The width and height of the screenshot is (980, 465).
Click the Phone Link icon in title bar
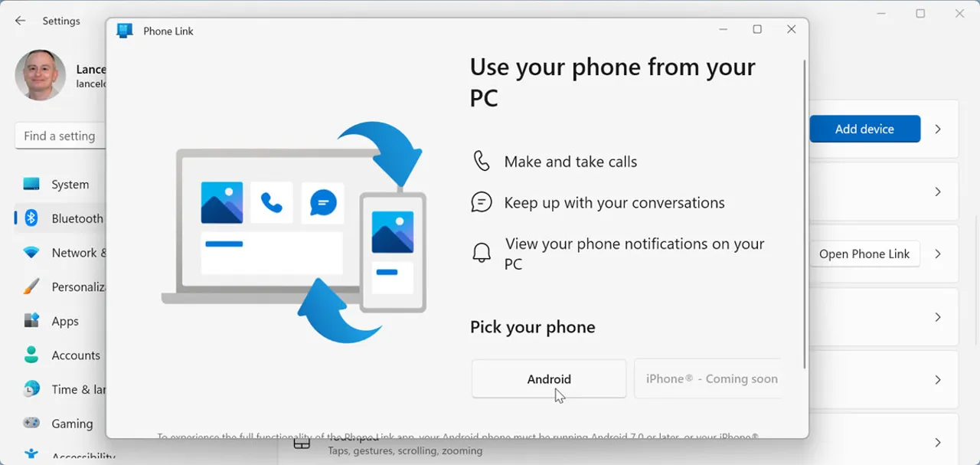click(x=124, y=30)
